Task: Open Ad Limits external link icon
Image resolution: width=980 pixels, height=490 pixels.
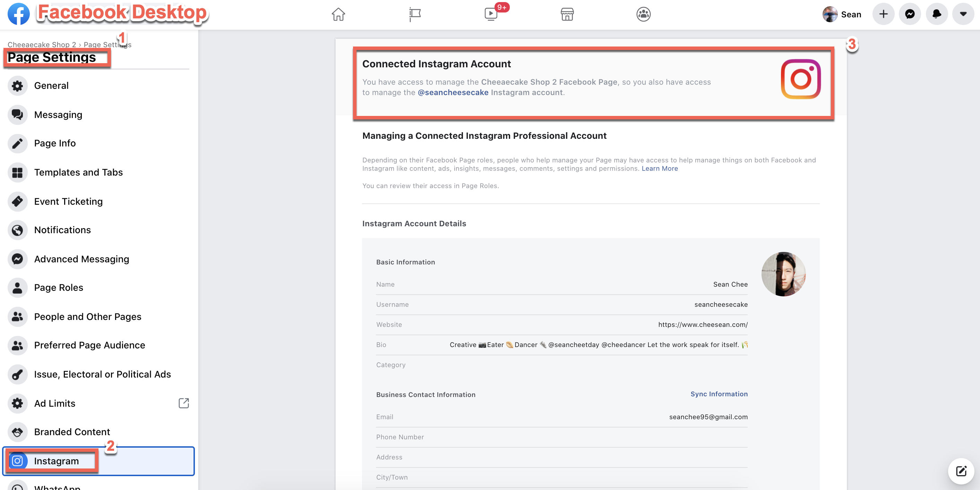Action: (x=184, y=403)
